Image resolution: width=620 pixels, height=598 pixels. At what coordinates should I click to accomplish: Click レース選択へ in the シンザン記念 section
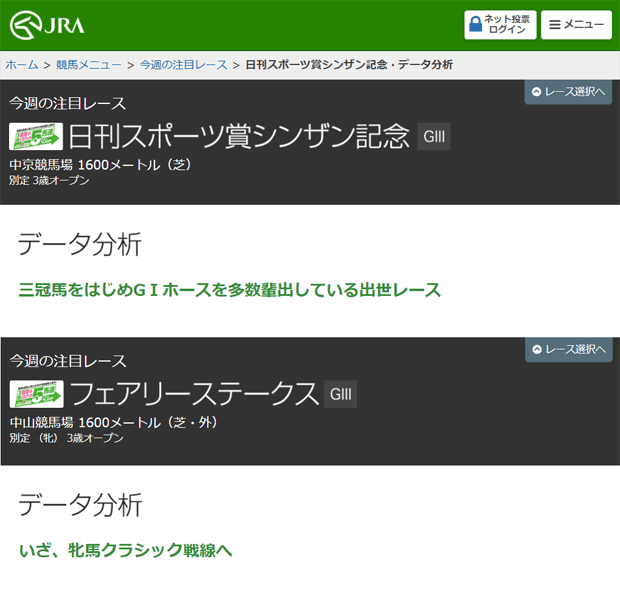pos(568,92)
